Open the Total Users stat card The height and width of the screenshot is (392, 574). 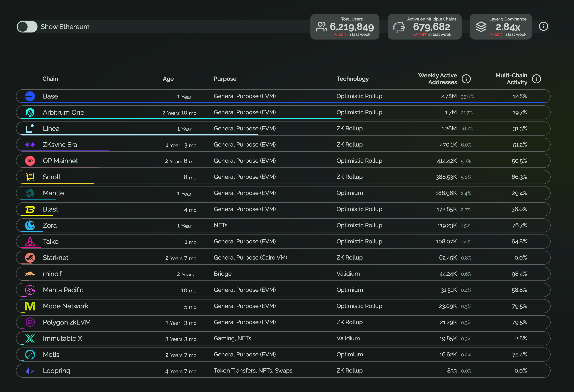click(x=345, y=27)
